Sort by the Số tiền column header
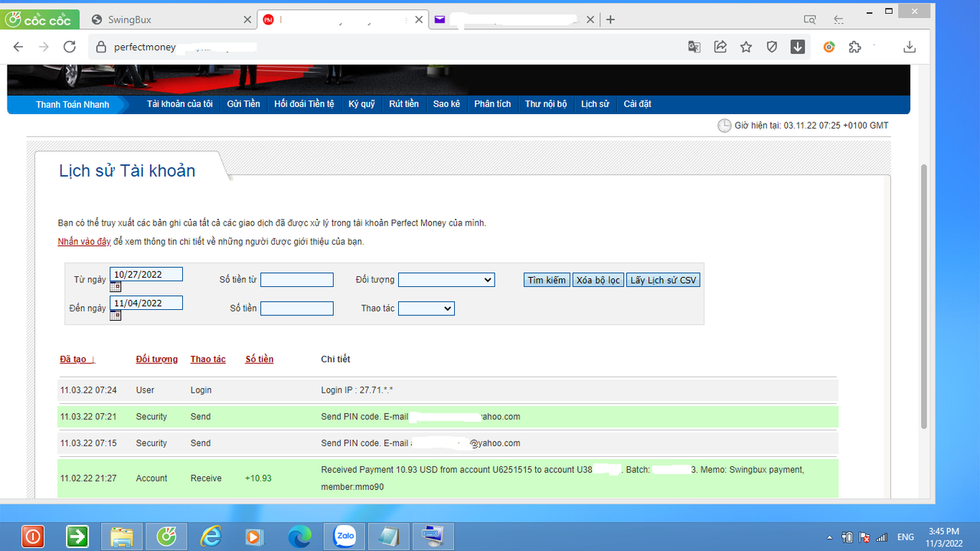Screen dimensions: 980x551 pos(260,359)
